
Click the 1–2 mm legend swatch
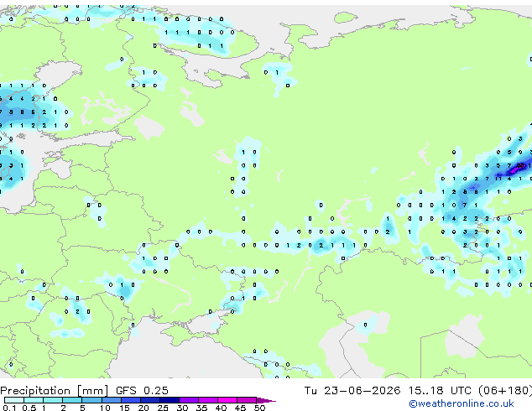coord(53,400)
